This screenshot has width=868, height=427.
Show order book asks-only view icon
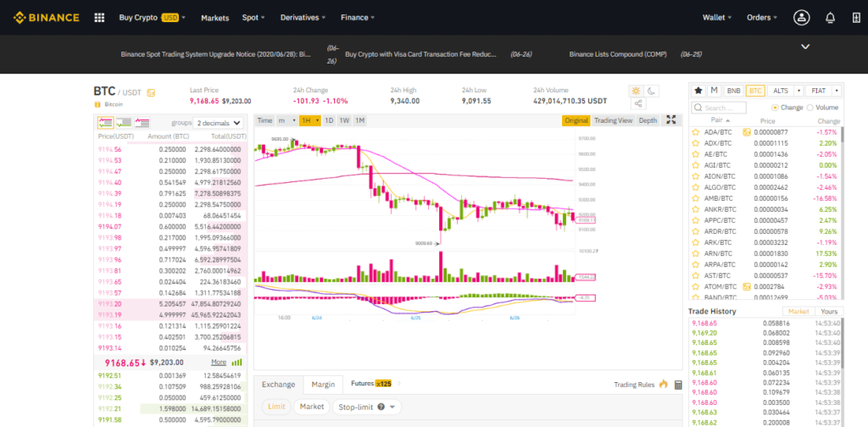(x=142, y=123)
